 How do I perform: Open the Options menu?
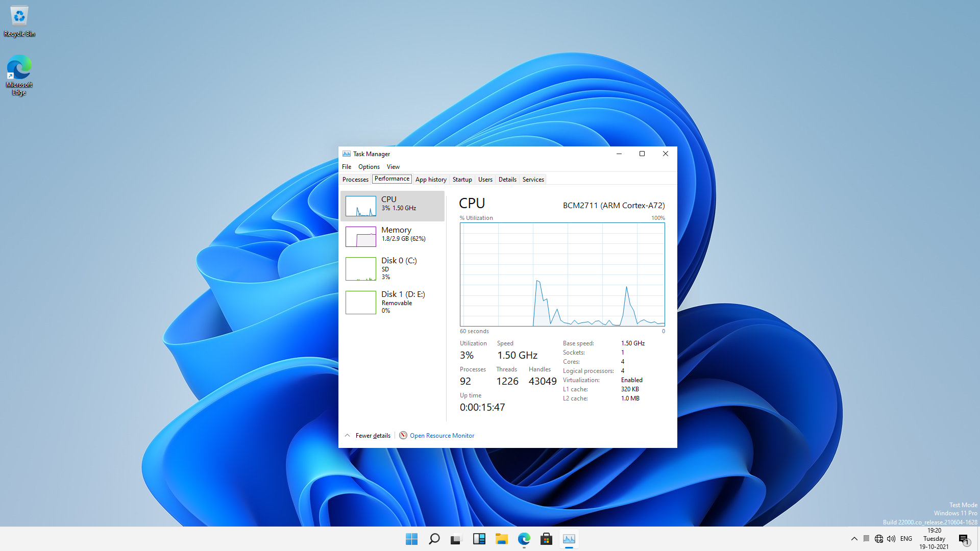369,166
